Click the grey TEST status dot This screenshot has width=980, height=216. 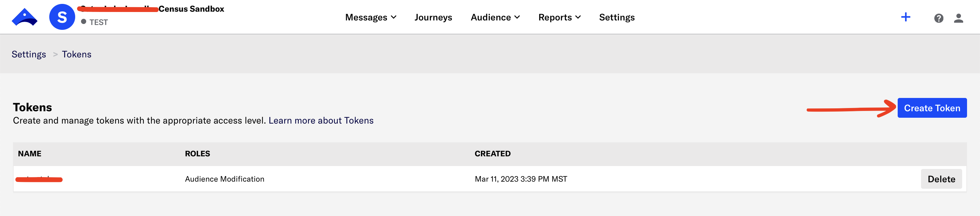(84, 22)
